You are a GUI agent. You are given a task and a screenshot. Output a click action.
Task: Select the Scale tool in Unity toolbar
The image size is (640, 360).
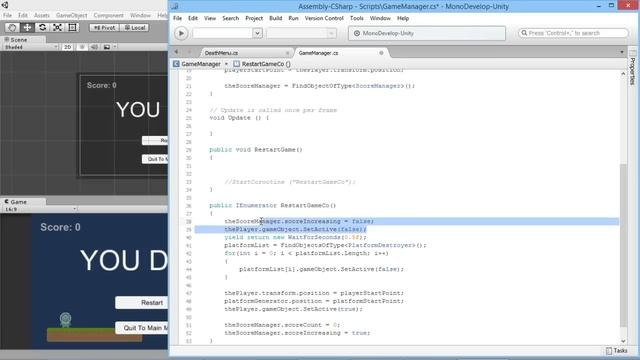[57, 27]
